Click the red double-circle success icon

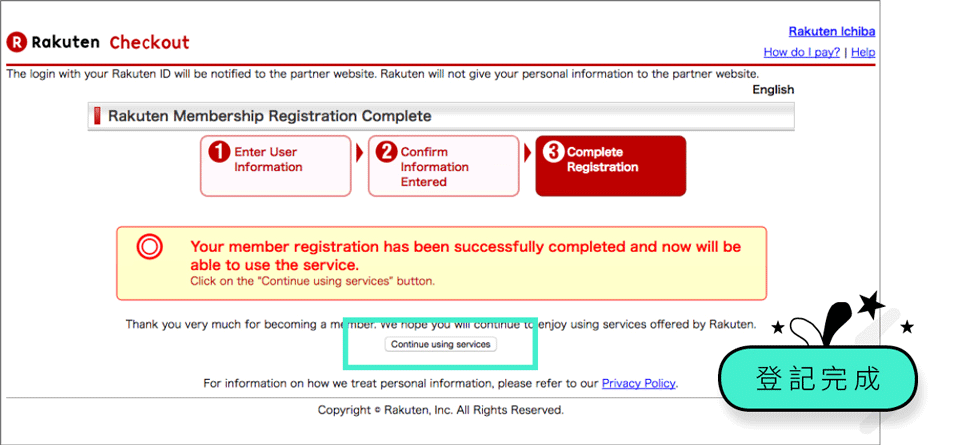click(x=150, y=247)
